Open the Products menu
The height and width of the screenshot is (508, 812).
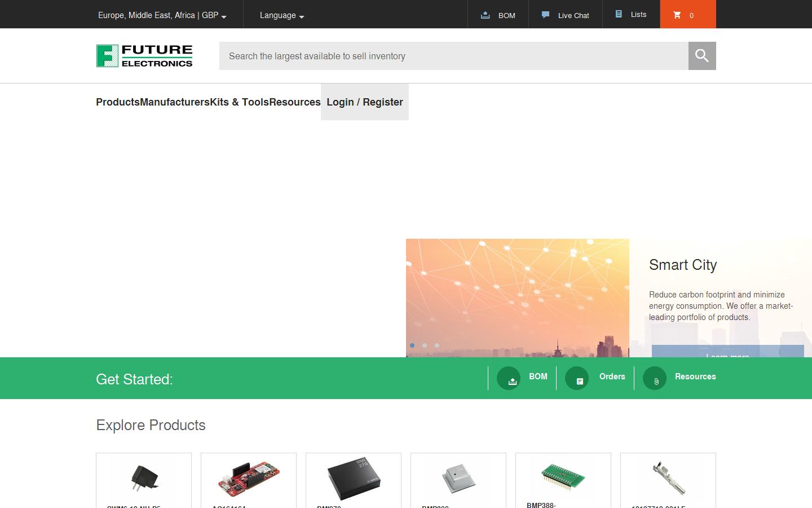coord(117,102)
